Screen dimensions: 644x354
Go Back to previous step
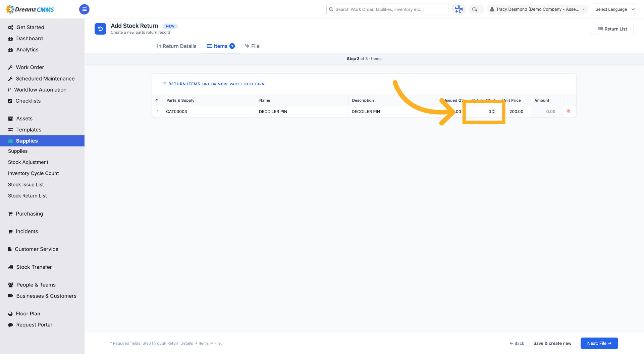pos(517,343)
